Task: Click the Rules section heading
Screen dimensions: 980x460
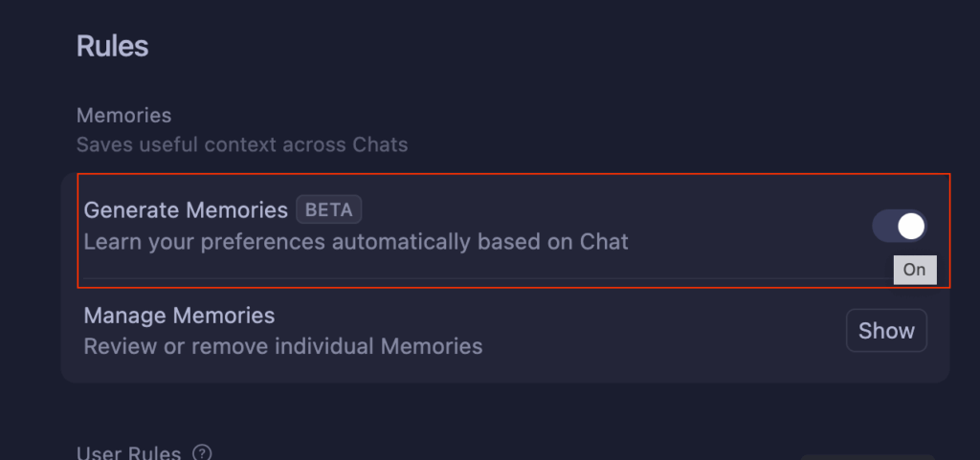Action: (x=112, y=46)
